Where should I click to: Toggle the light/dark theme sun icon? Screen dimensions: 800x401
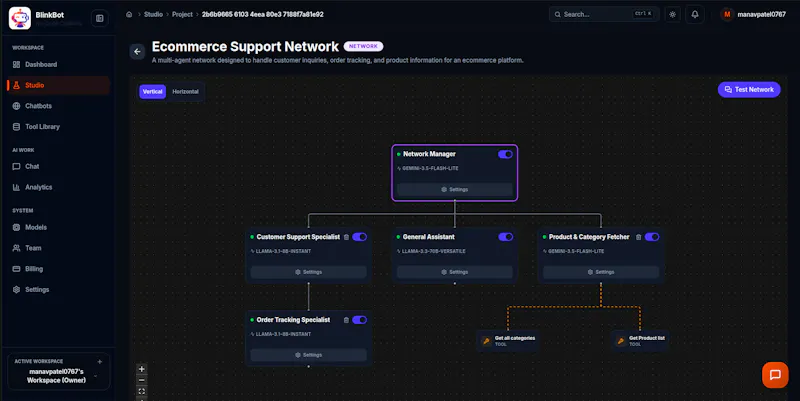(672, 14)
